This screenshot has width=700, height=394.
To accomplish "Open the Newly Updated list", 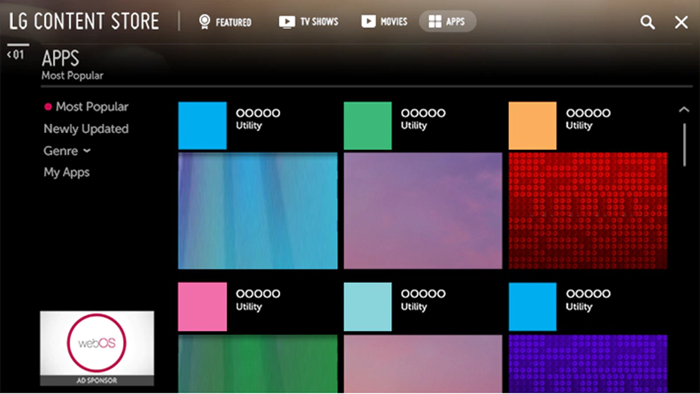I will (86, 129).
